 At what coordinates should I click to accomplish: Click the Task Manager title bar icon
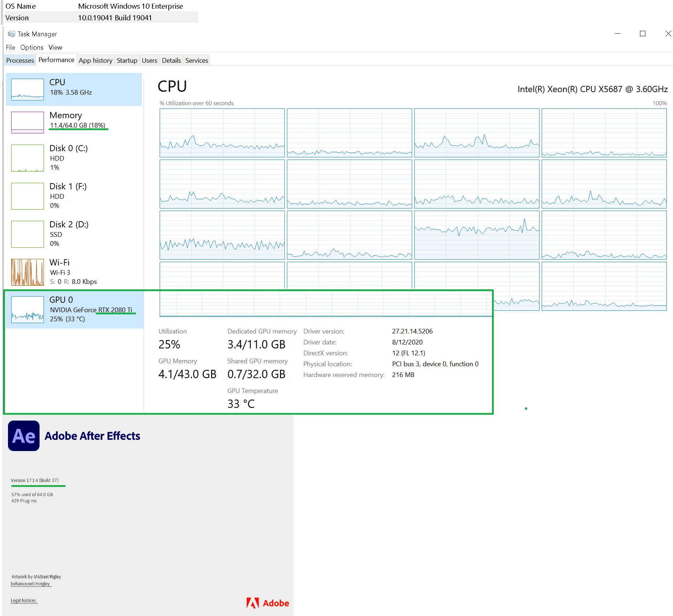click(x=12, y=34)
